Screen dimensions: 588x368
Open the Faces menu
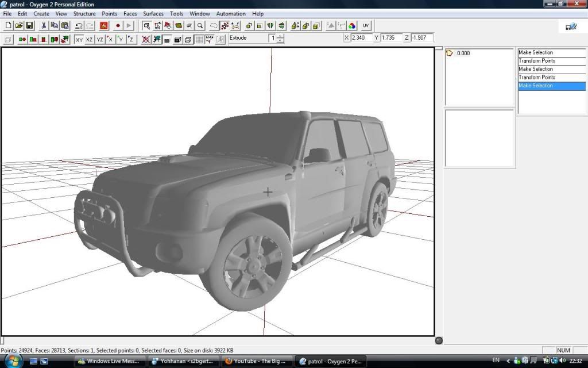click(130, 14)
